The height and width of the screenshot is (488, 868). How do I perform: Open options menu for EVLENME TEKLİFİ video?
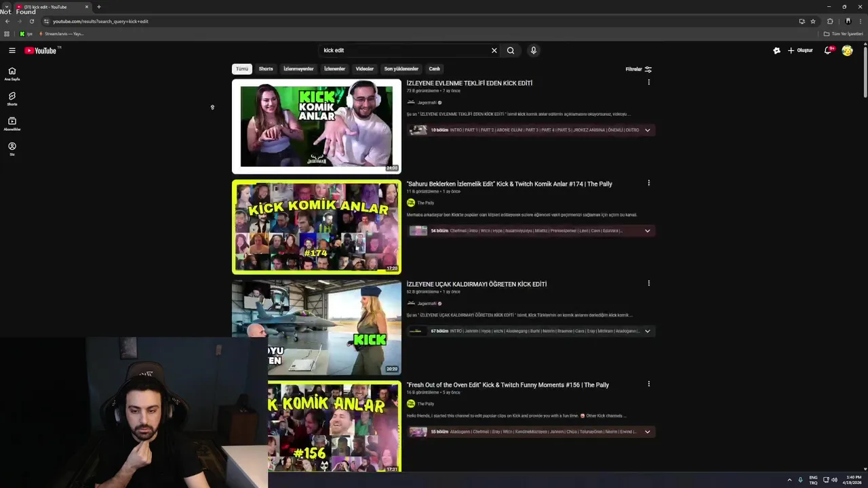click(648, 82)
